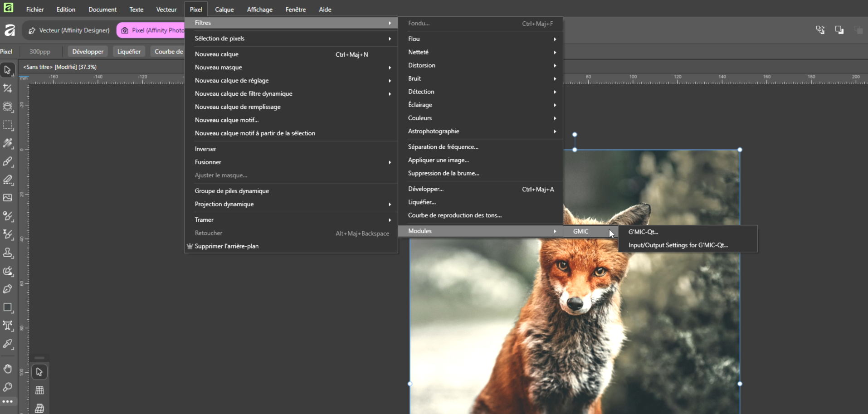Switch to Vecteur (Affinity Designer) persona
868x414 pixels.
pos(69,30)
